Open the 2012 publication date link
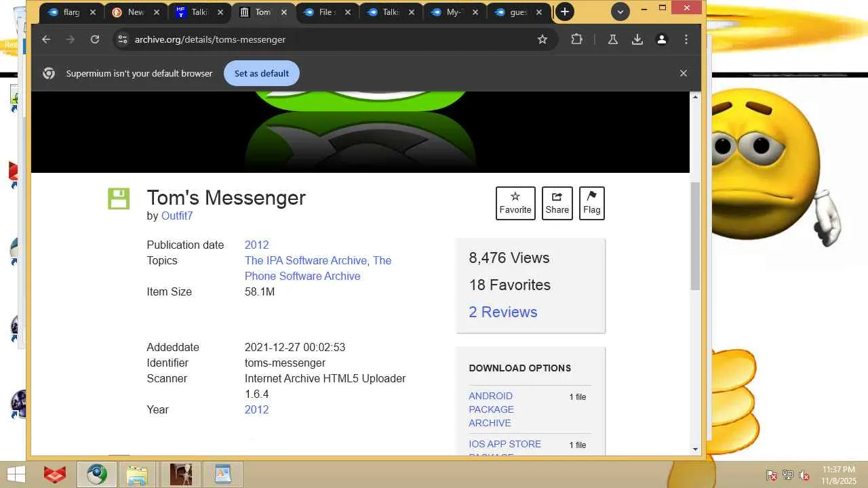This screenshot has height=488, width=868. [256, 245]
